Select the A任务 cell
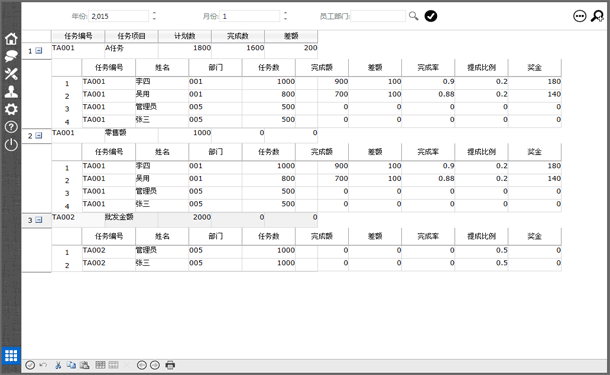 pyautogui.click(x=131, y=51)
